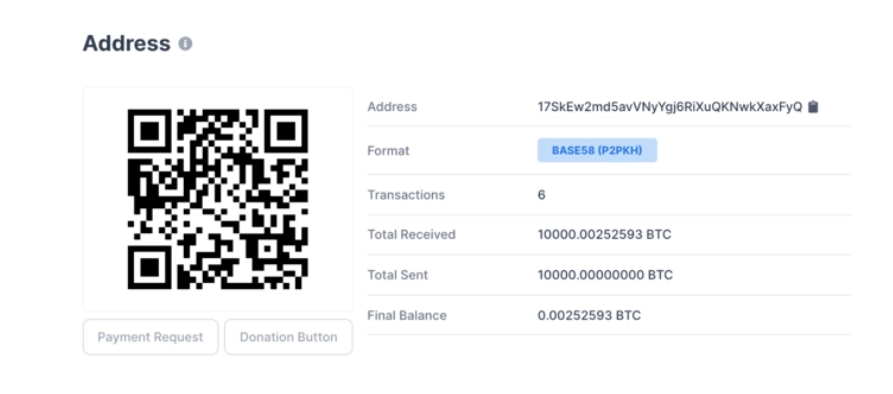This screenshot has width=893, height=394.
Task: Click the Total Sent label
Action: (x=398, y=275)
